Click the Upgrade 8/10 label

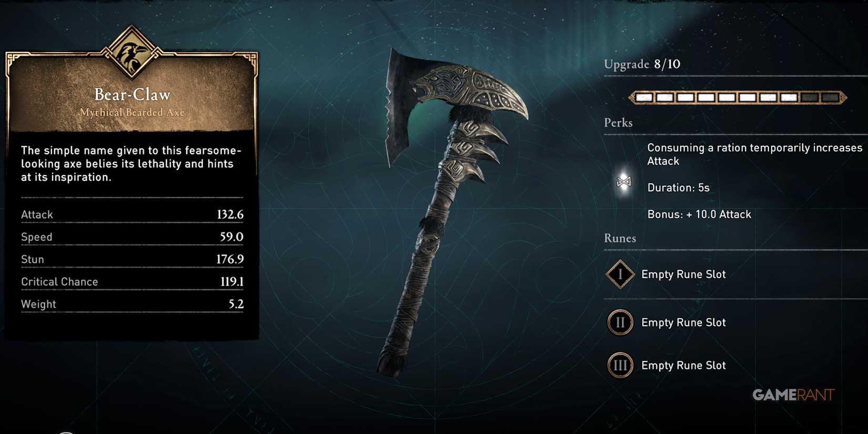642,64
